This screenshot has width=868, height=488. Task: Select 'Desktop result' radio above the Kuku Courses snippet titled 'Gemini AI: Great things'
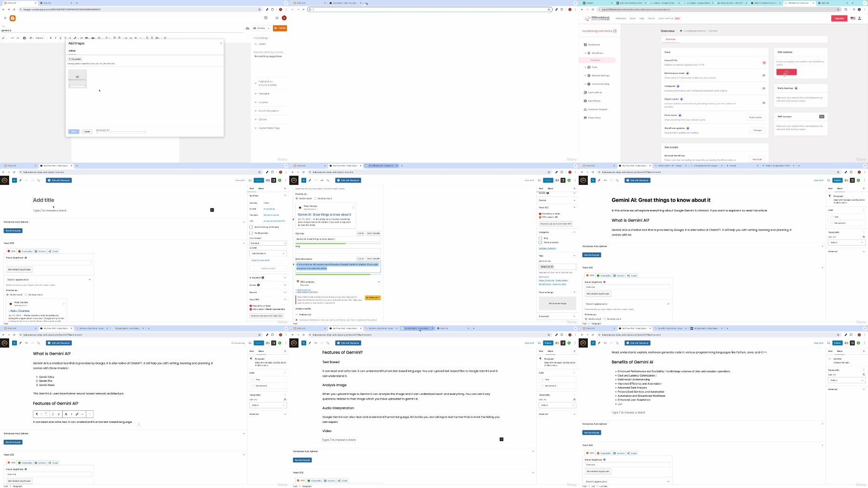(315, 198)
